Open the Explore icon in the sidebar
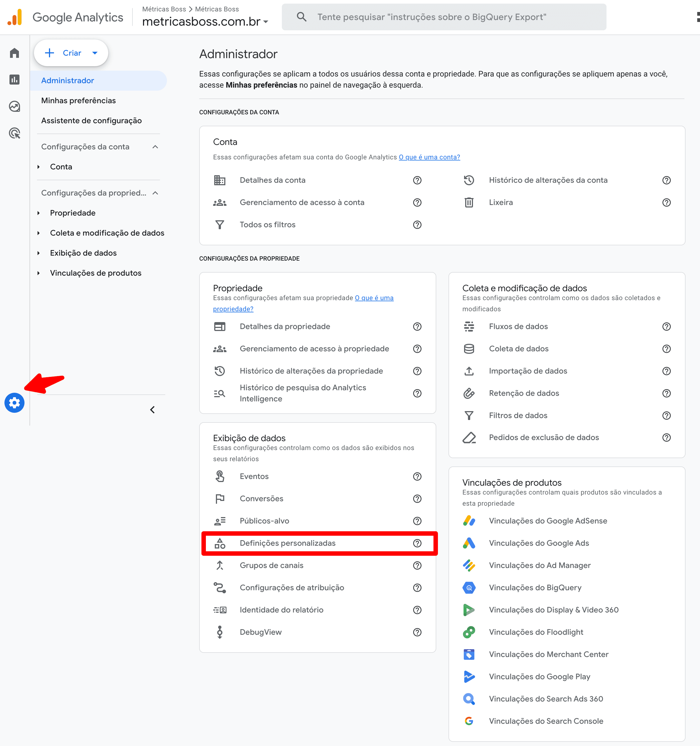This screenshot has height=746, width=700. (x=14, y=106)
